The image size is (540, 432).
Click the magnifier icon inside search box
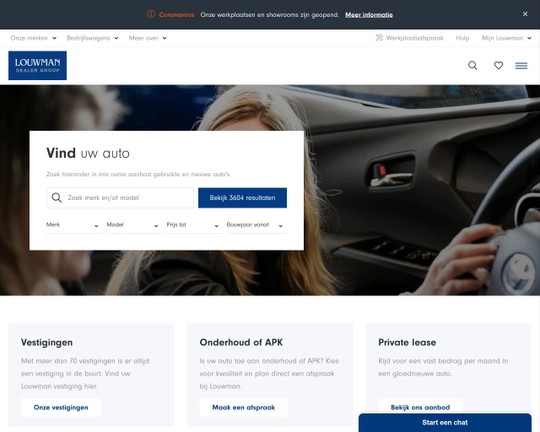56,198
